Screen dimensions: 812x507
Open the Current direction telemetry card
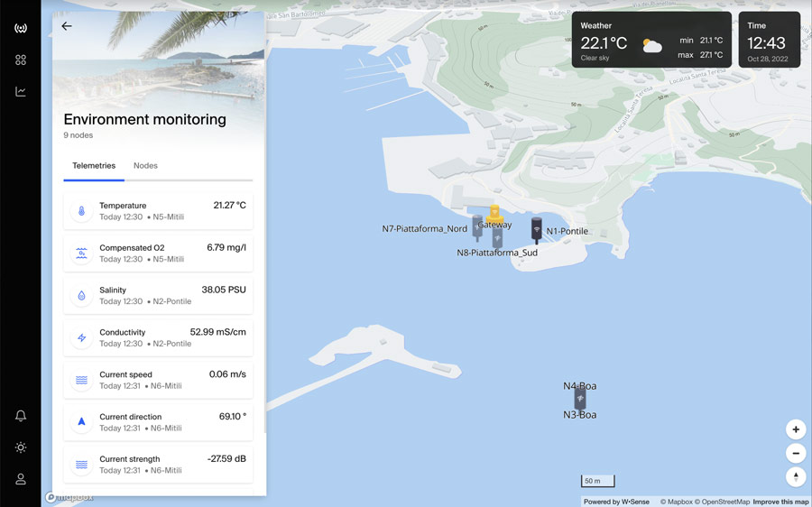click(x=158, y=422)
